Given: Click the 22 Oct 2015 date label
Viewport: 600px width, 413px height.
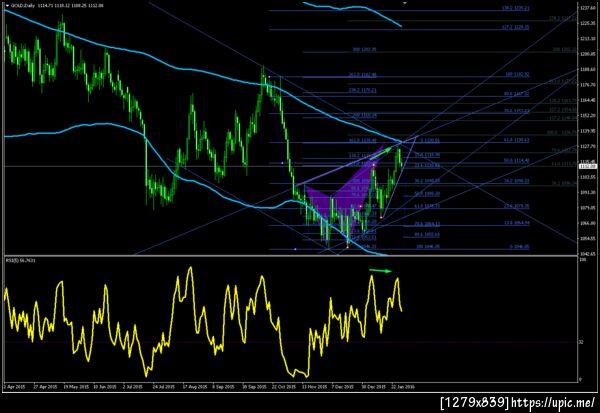Looking at the screenshot, I should tap(284, 387).
